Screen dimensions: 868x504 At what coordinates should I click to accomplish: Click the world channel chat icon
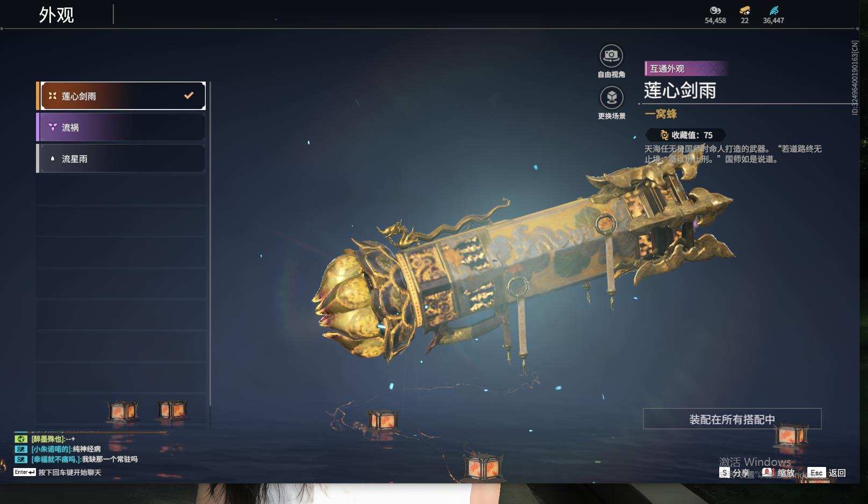click(x=20, y=439)
